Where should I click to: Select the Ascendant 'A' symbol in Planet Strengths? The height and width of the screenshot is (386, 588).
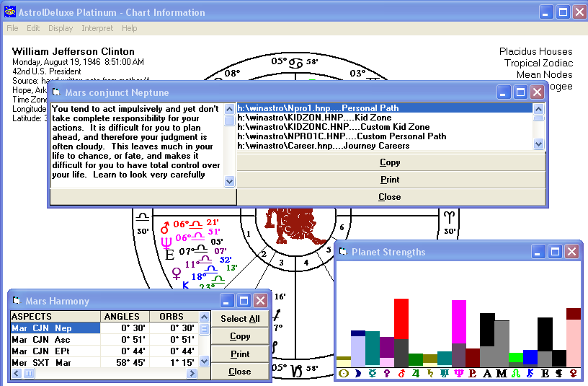point(487,373)
